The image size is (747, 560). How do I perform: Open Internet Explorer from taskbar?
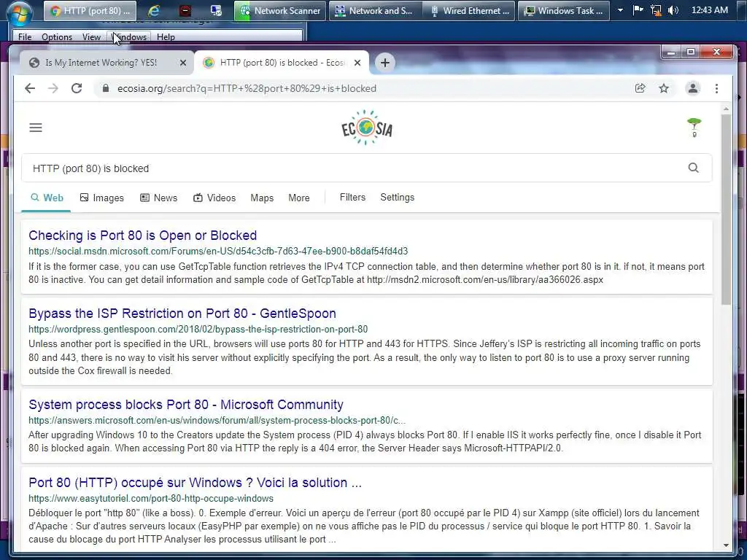(153, 10)
